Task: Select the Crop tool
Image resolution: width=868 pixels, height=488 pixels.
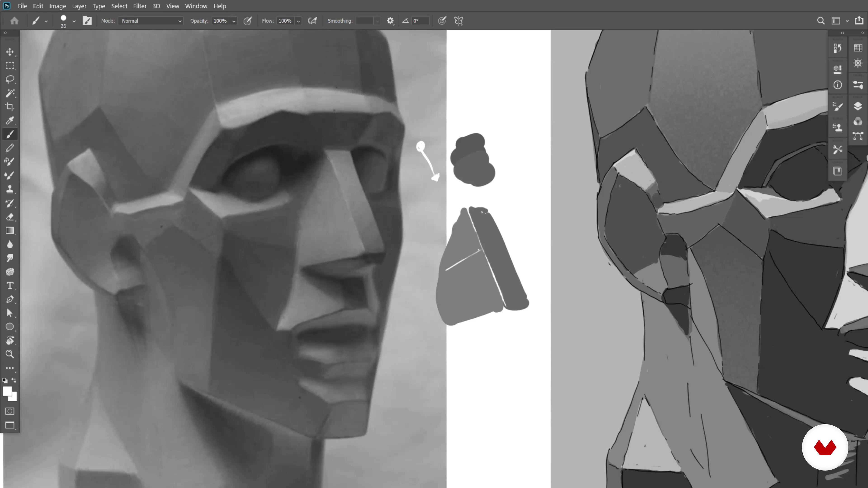Action: pos(10,107)
